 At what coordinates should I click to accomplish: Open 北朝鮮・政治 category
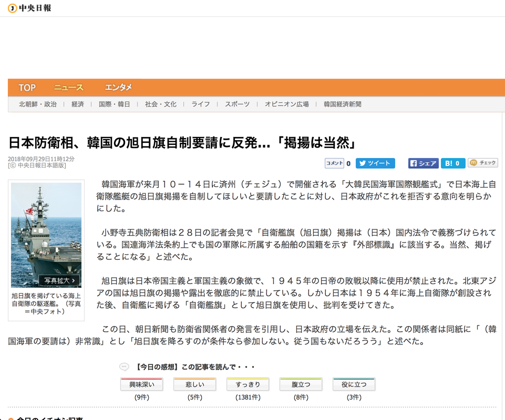tap(38, 104)
